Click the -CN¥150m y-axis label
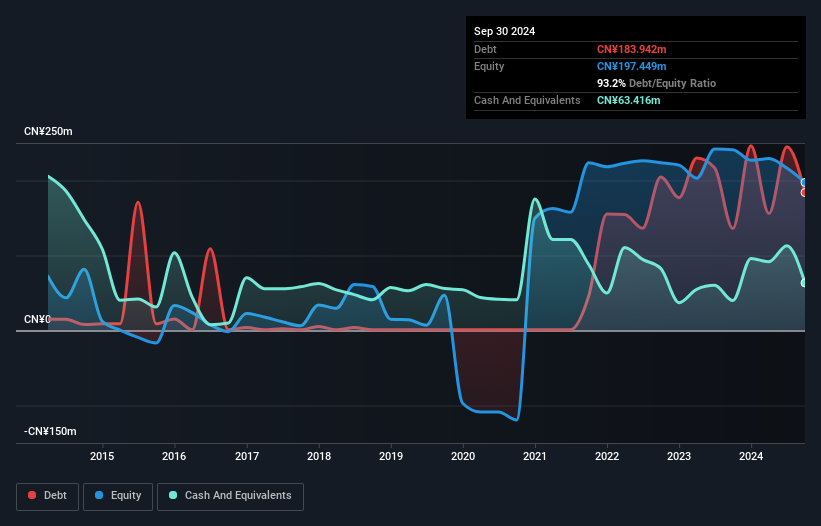Image resolution: width=821 pixels, height=526 pixels. (50, 431)
